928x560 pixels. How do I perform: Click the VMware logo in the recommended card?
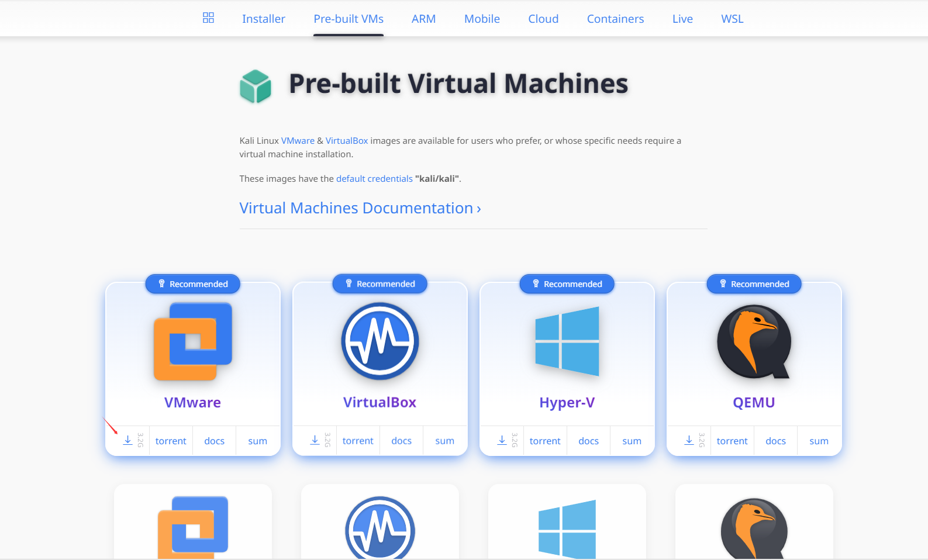[x=193, y=341]
